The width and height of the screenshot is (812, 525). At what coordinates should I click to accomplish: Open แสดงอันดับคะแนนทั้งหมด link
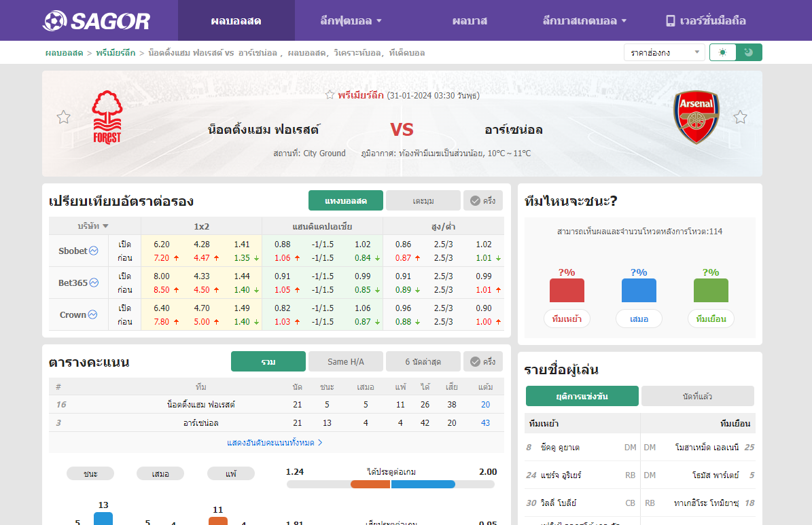(275, 443)
